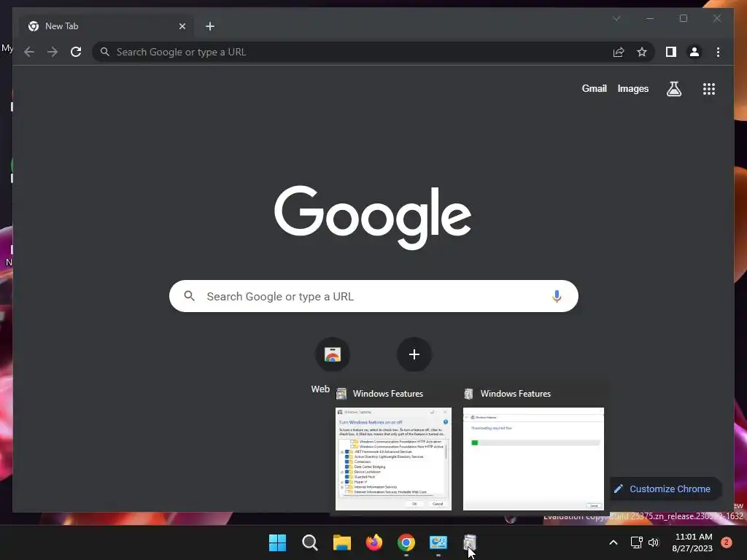Open the network tray icon
The height and width of the screenshot is (560, 747).
pyautogui.click(x=636, y=542)
